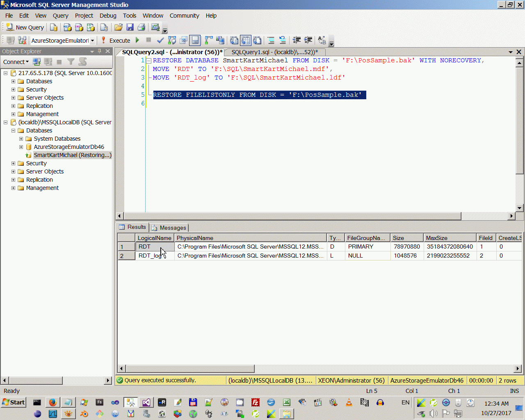Increase the indent of selected lines

[308, 40]
